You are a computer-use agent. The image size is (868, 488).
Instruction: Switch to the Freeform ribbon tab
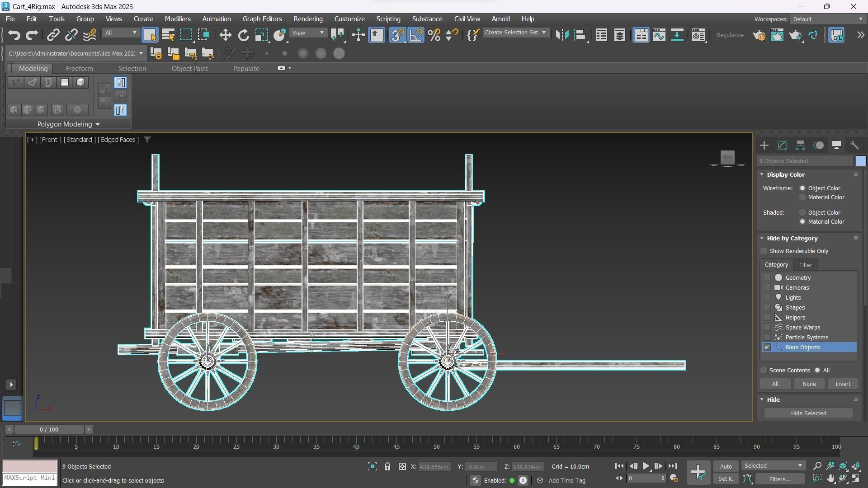click(x=79, y=69)
